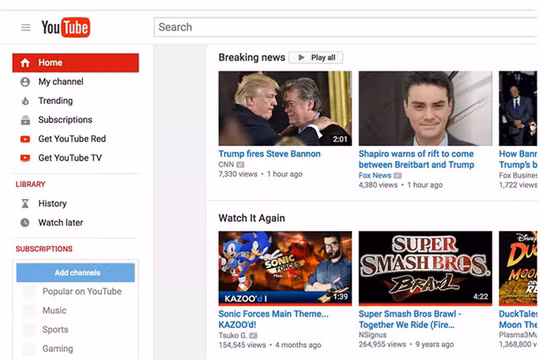This screenshot has width=540, height=360.
Task: Click the Trending flame icon
Action: [x=25, y=101]
